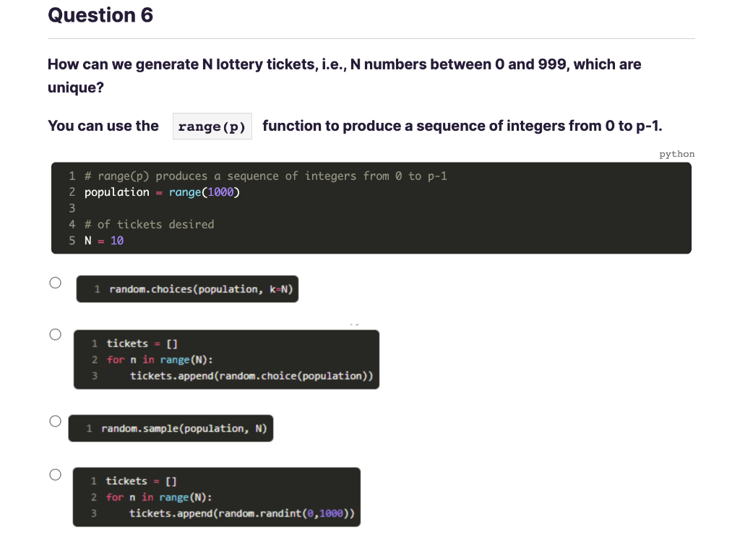Click line number 5 in the main code block
The width and height of the screenshot is (740, 560).
72,240
